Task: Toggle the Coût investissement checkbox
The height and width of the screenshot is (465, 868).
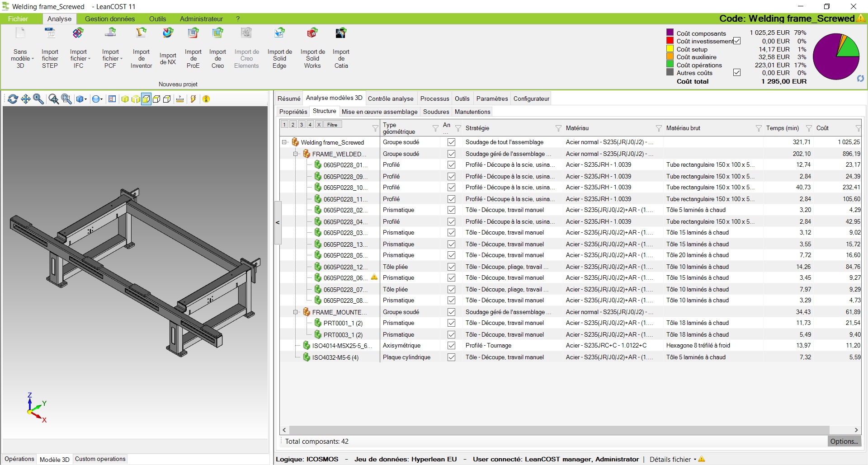Action: click(x=737, y=41)
